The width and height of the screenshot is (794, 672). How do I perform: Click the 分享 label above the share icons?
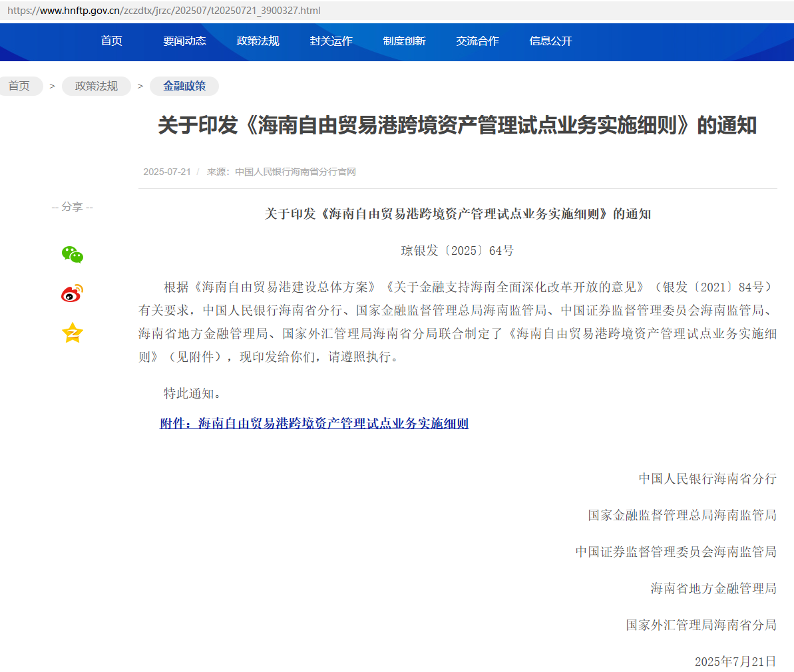(x=73, y=207)
